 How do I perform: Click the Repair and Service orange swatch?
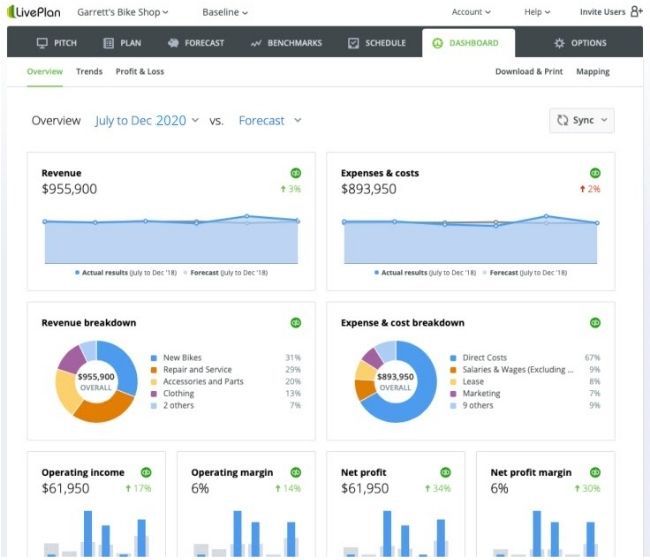coord(154,370)
